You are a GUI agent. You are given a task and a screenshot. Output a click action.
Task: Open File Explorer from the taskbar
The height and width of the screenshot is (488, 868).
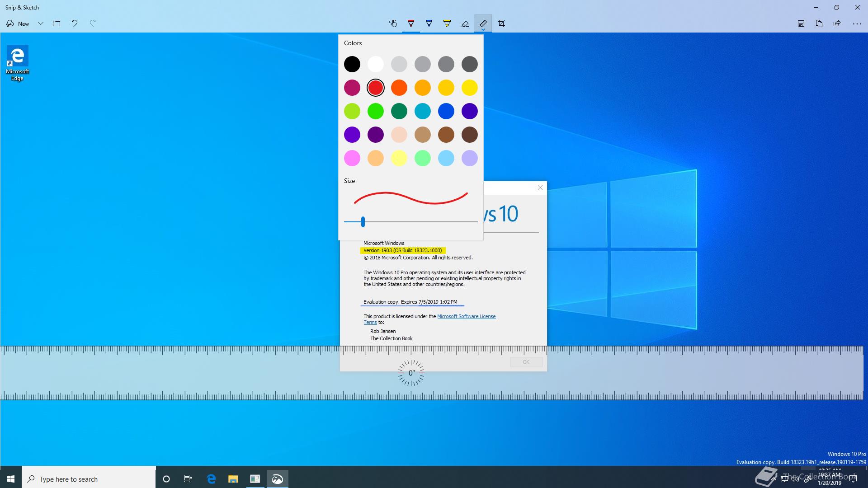(x=233, y=479)
